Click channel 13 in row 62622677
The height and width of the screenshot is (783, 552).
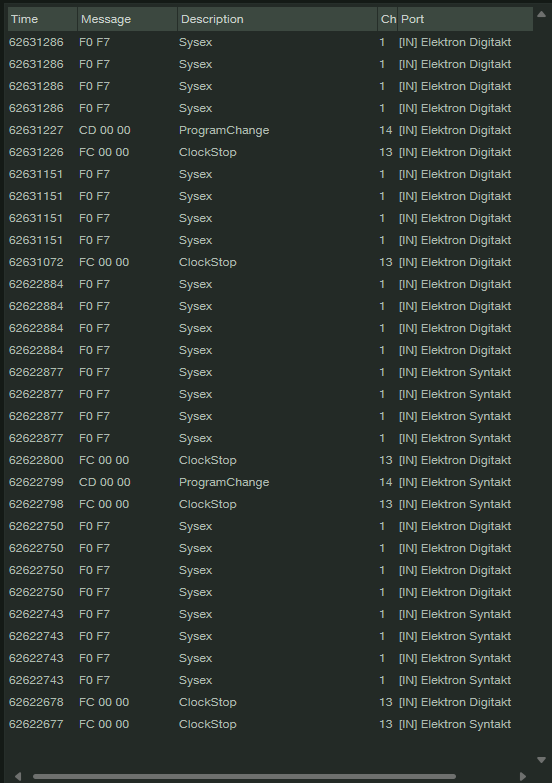pyautogui.click(x=386, y=724)
